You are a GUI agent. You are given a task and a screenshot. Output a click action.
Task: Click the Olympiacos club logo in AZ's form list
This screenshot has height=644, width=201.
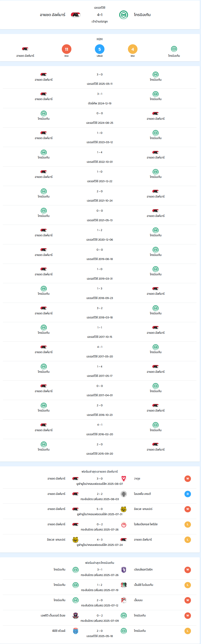coord(124,524)
